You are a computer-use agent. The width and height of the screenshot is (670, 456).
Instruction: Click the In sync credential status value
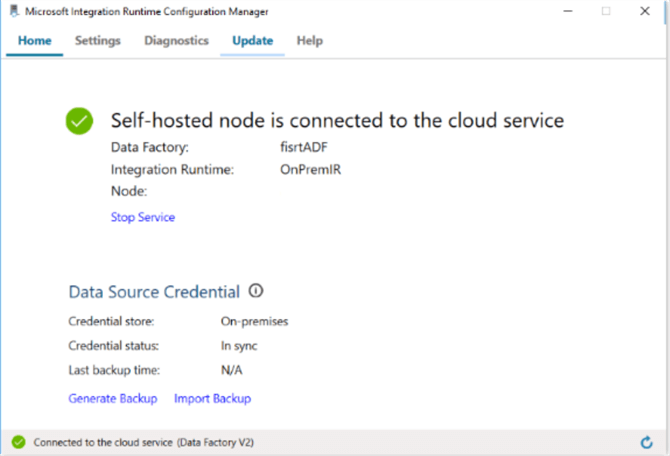pos(239,346)
